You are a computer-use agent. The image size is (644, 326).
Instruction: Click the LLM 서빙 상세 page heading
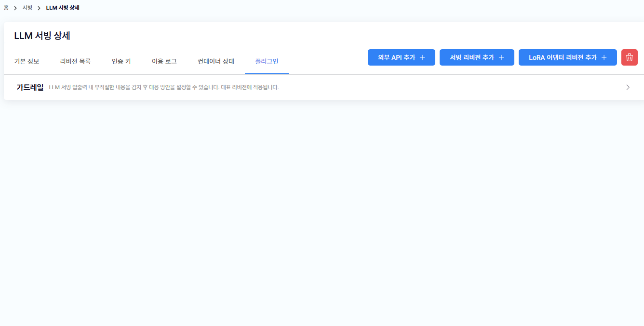pos(42,36)
